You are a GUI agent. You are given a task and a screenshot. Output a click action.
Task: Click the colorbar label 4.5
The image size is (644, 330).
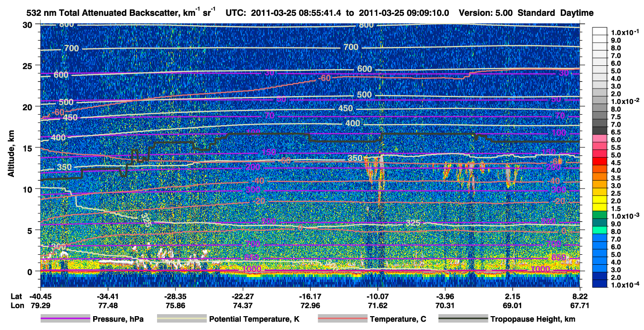615,163
